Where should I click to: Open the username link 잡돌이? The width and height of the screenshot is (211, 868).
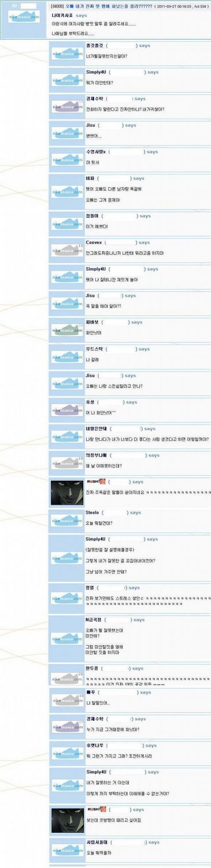coord(93,216)
